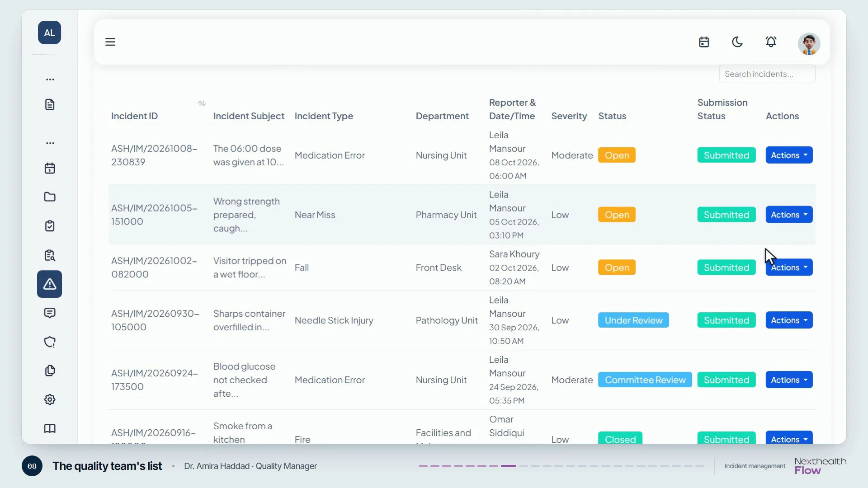Open the calendar icon in top bar
This screenshot has width=868, height=488.
[x=704, y=42]
